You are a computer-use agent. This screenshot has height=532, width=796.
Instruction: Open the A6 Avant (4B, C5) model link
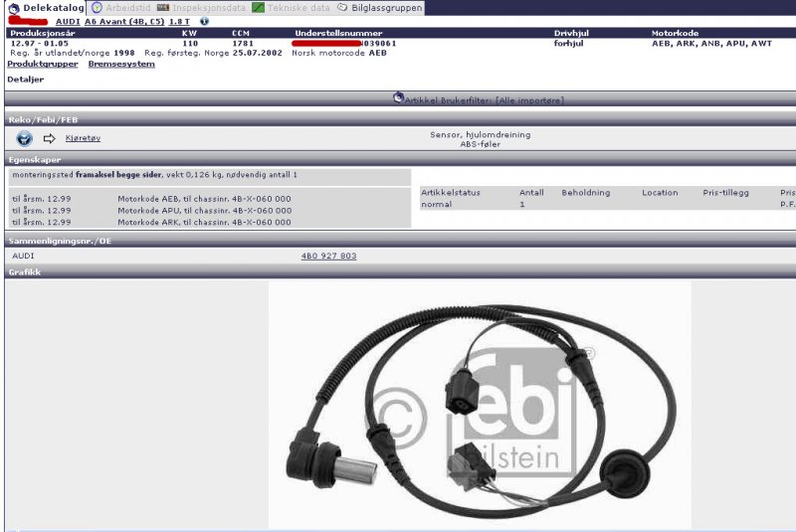(124, 21)
